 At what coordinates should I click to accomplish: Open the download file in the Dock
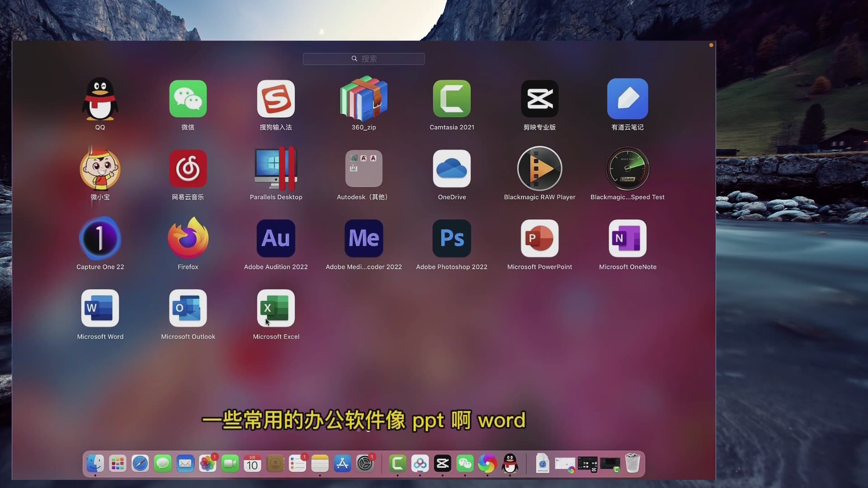click(x=542, y=464)
